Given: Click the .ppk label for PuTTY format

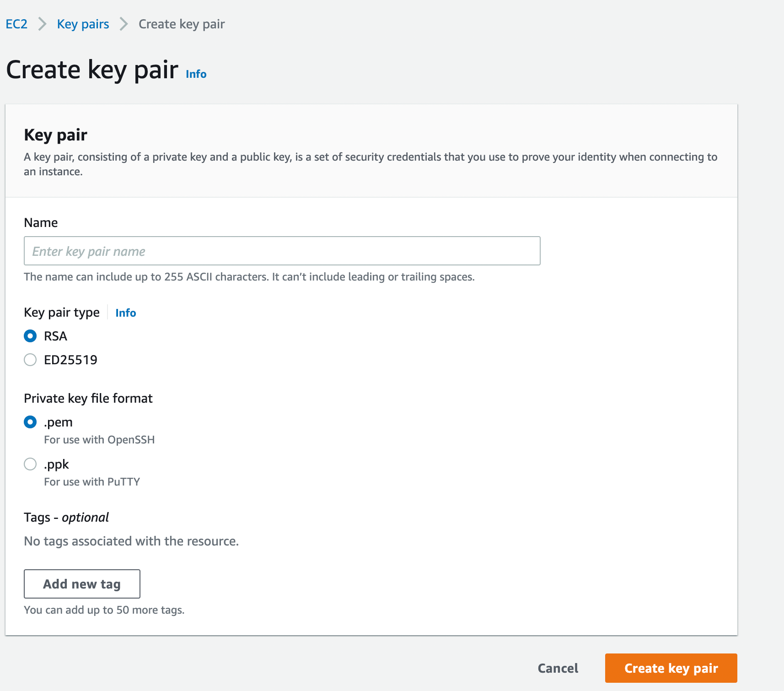Looking at the screenshot, I should click(56, 464).
